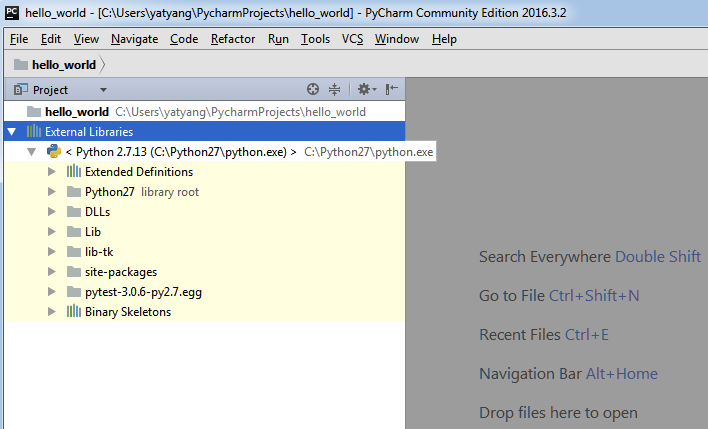Click the DLLs folder icon
This screenshot has width=708, height=429.
coord(74,211)
